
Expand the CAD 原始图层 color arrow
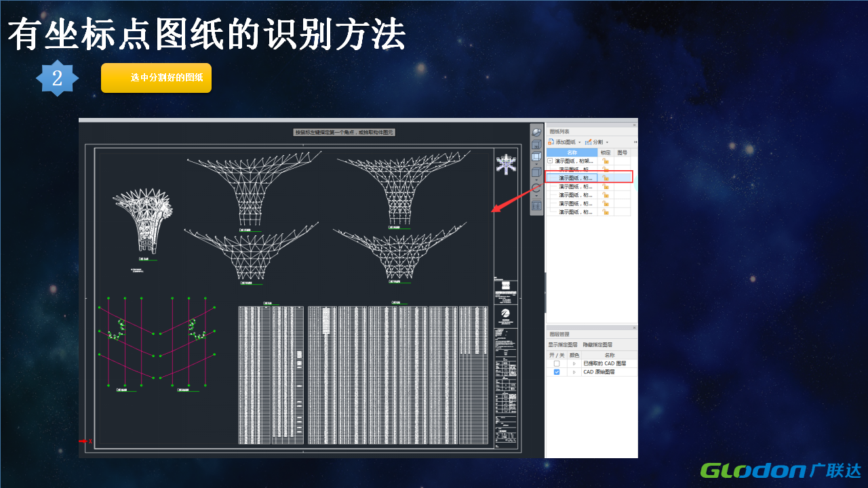pyautogui.click(x=574, y=372)
